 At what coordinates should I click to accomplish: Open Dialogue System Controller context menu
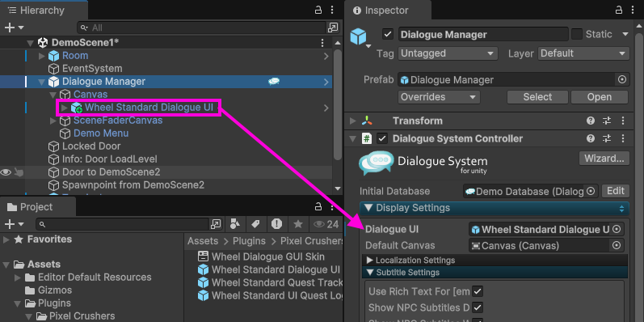coord(623,138)
